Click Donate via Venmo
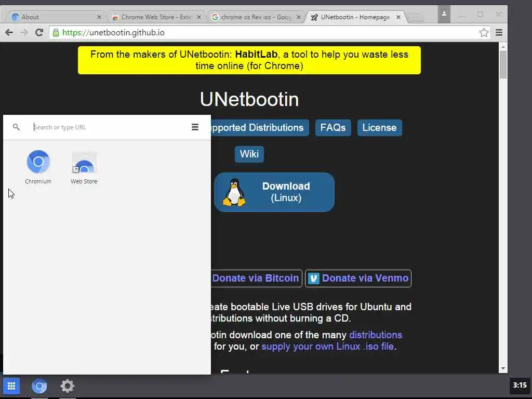 (358, 278)
